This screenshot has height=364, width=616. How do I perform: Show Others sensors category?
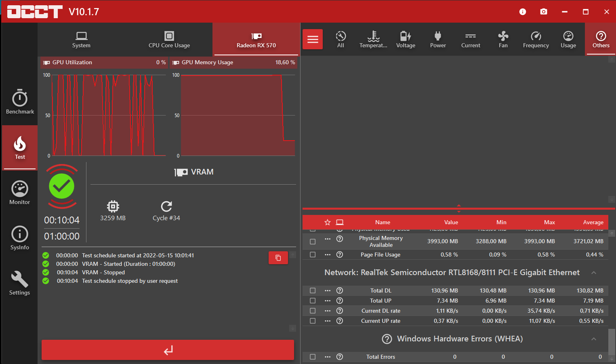click(x=601, y=39)
